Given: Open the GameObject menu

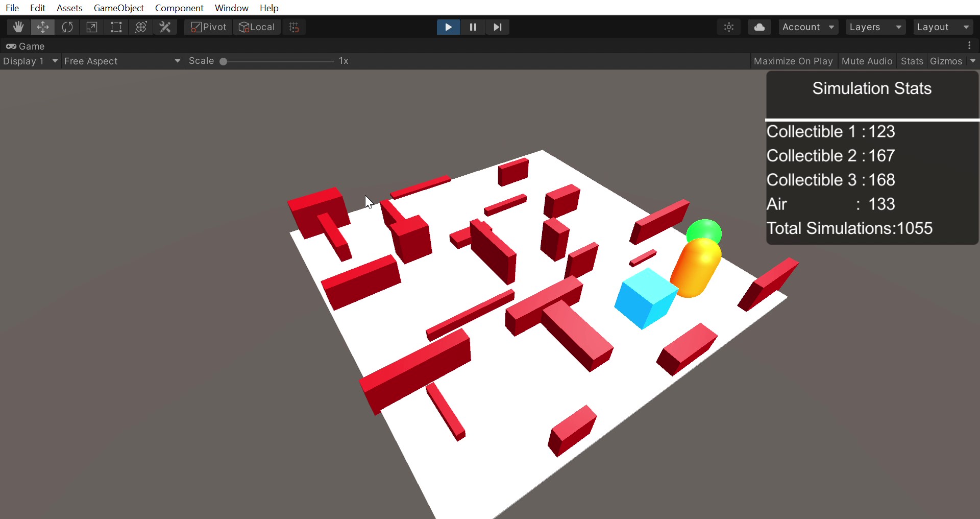Looking at the screenshot, I should point(118,8).
